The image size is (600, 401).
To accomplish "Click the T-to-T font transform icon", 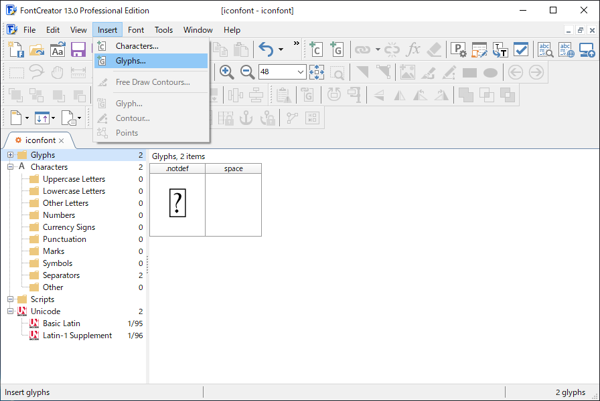I will [x=500, y=49].
